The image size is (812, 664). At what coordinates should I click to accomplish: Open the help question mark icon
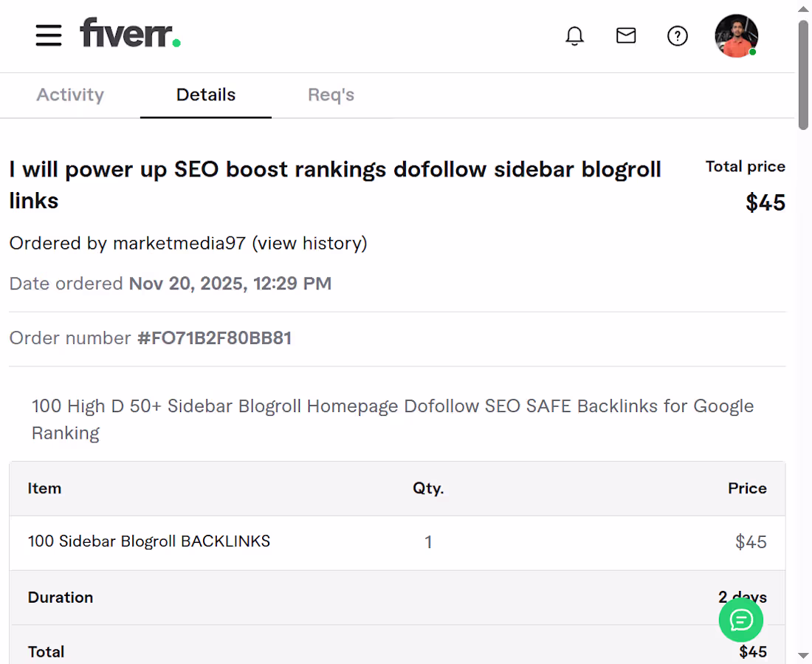click(x=677, y=35)
